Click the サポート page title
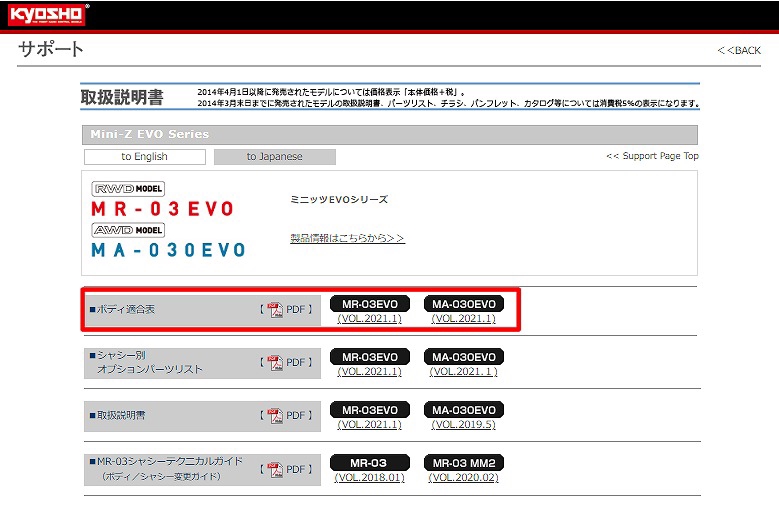 [51, 49]
